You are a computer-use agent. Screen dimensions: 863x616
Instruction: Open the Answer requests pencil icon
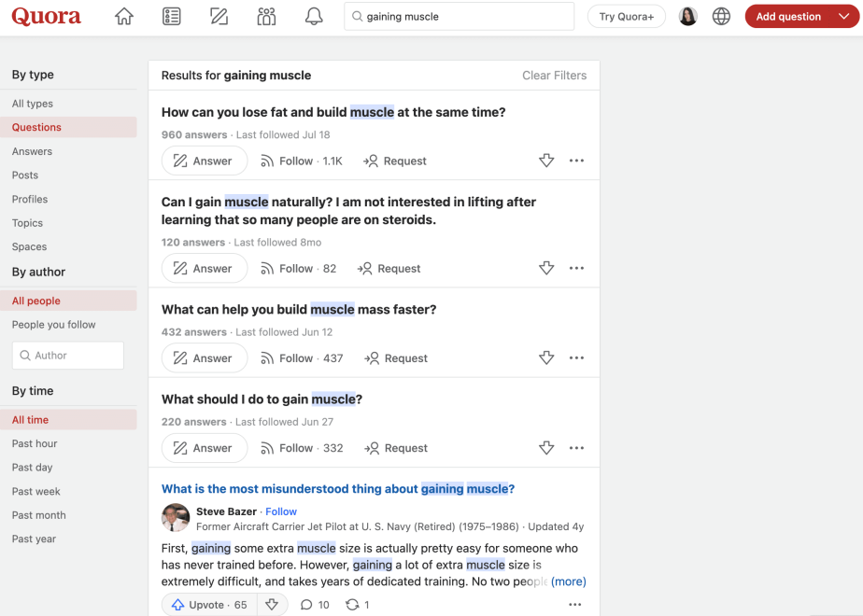(x=219, y=16)
